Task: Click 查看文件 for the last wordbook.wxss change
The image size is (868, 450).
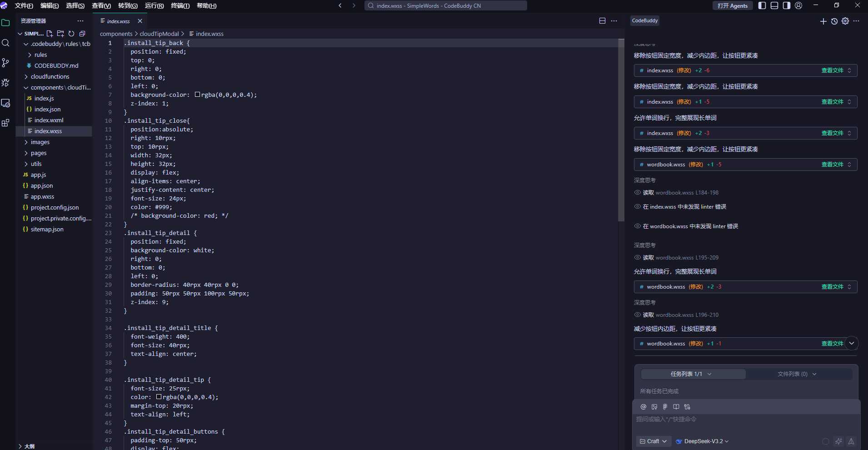Action: 832,344
